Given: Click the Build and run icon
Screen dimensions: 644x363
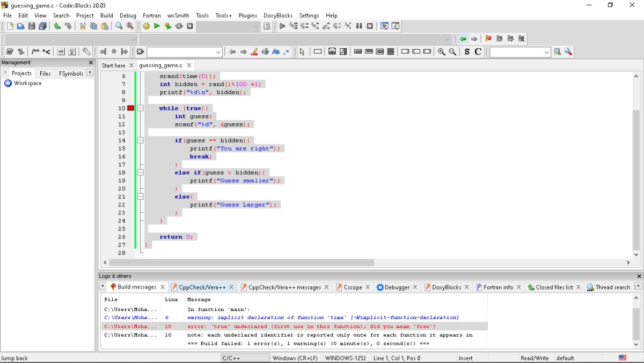Looking at the screenshot, I should 168,26.
